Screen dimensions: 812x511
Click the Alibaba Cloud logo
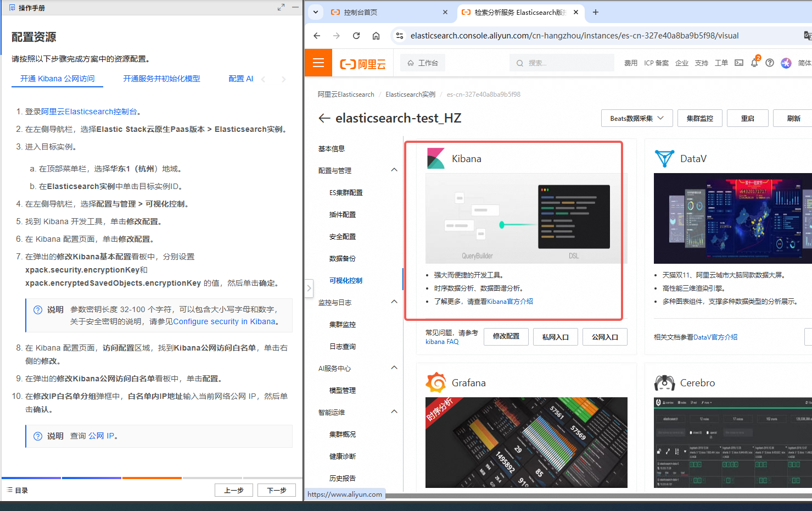(363, 64)
